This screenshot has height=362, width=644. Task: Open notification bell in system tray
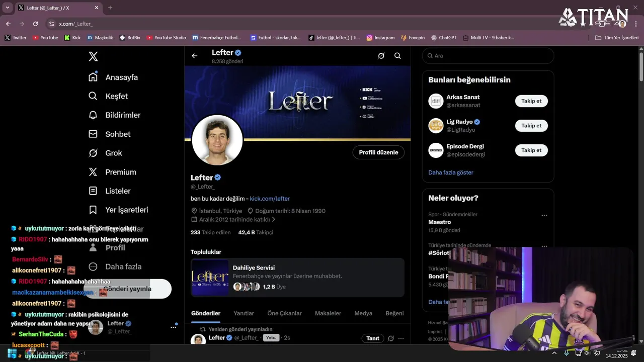(634, 353)
